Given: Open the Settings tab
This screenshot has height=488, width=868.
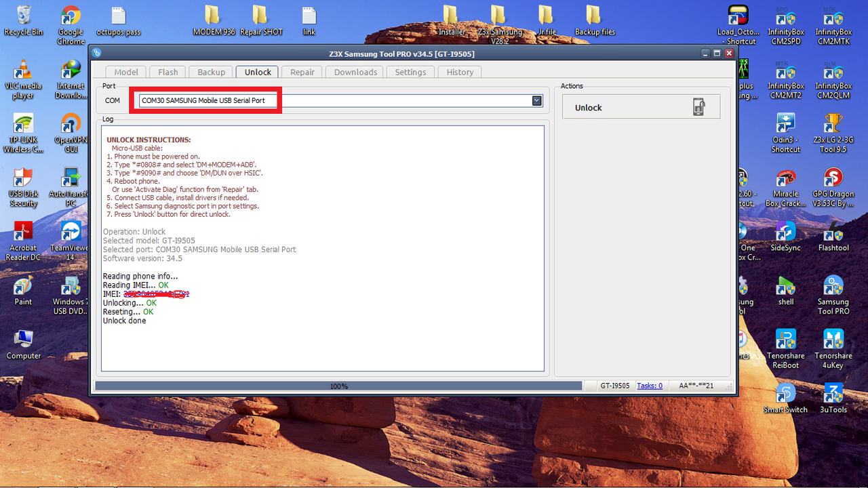Looking at the screenshot, I should (410, 72).
